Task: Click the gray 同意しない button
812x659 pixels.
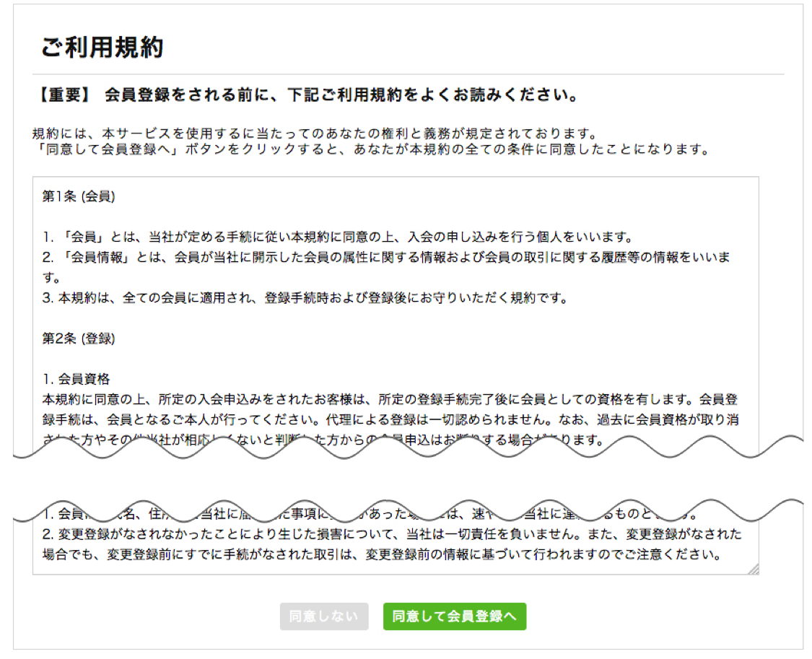Action: (323, 616)
